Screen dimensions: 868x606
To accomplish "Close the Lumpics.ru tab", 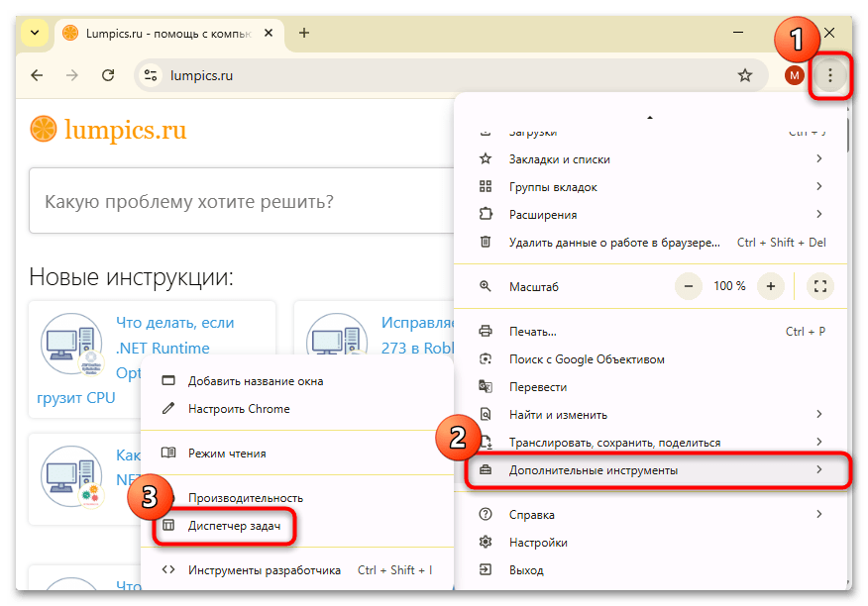I will (x=269, y=34).
